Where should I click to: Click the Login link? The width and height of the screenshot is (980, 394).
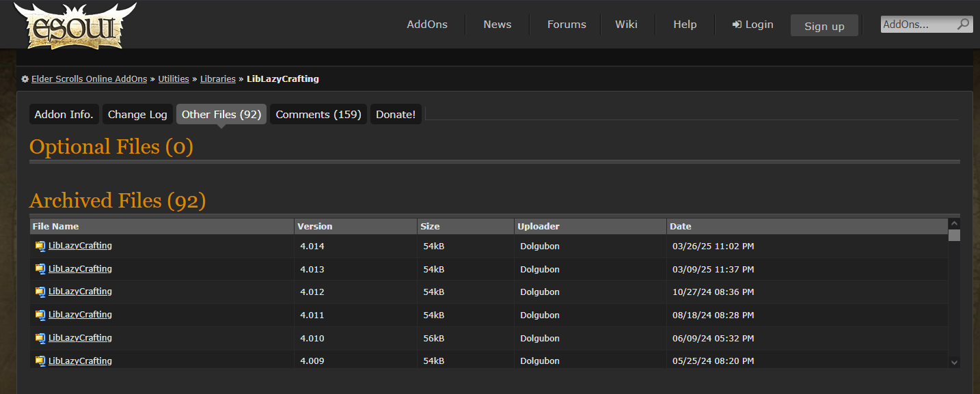[752, 25]
